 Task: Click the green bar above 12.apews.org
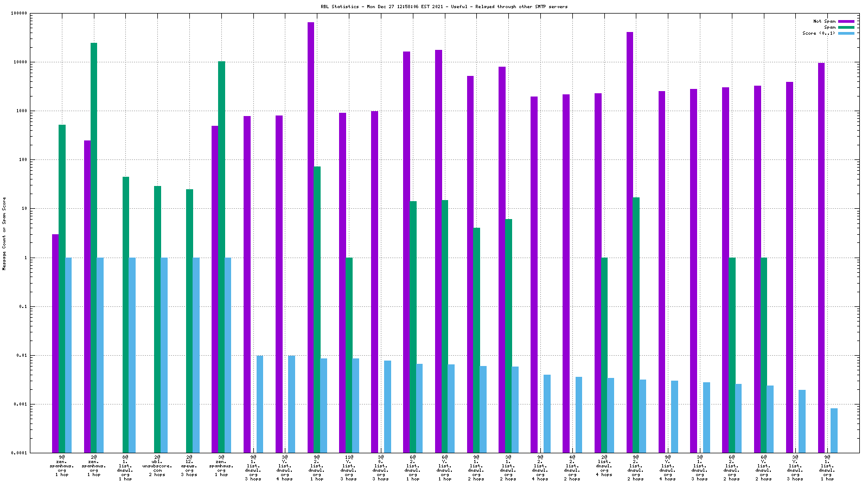(x=189, y=320)
